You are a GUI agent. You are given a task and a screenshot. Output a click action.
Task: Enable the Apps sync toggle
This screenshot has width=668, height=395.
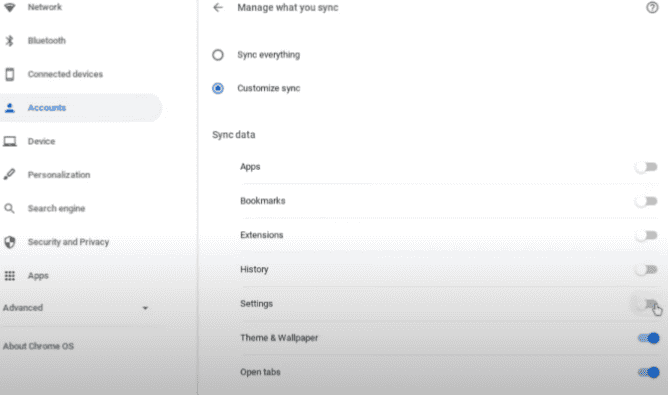pyautogui.click(x=646, y=167)
